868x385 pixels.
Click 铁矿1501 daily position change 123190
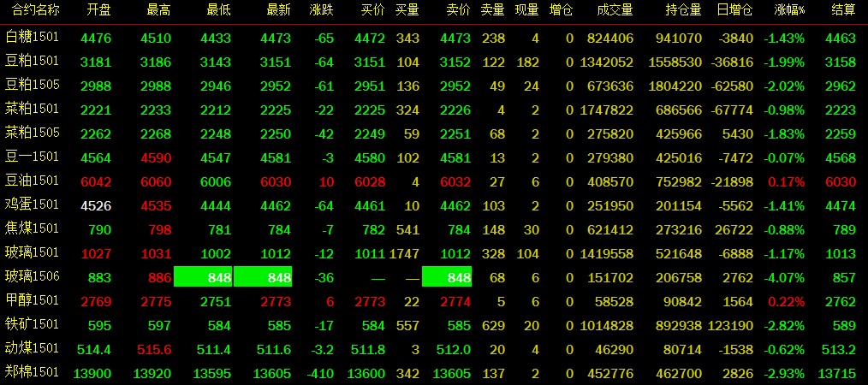point(730,326)
